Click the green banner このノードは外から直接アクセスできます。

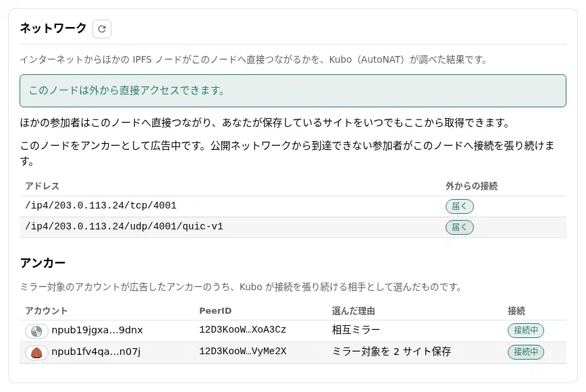(293, 90)
